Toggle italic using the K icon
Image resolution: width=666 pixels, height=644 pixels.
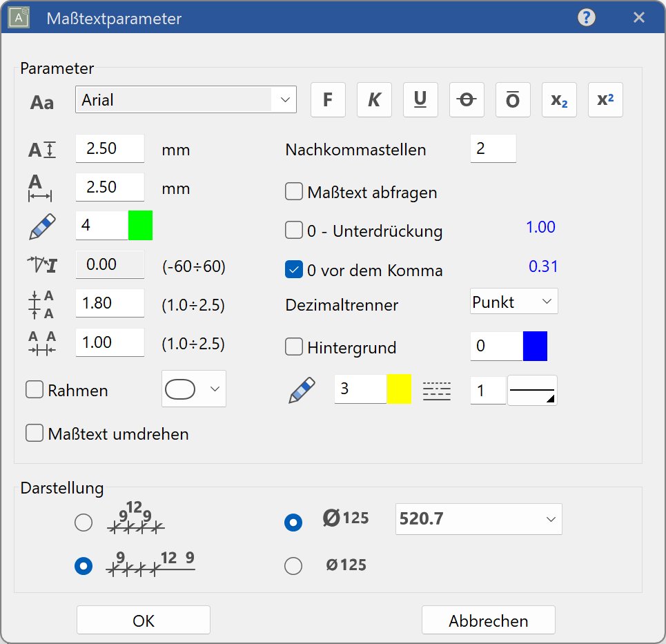tap(374, 99)
